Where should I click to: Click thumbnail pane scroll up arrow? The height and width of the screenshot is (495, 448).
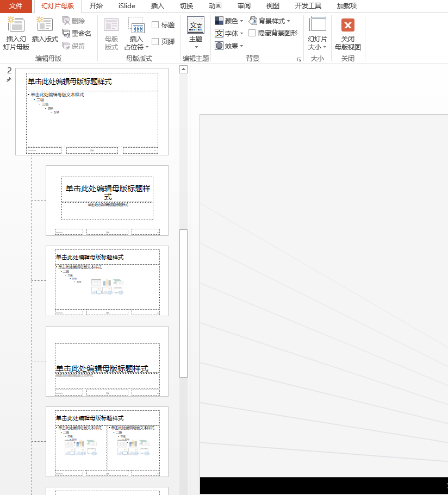[184, 69]
